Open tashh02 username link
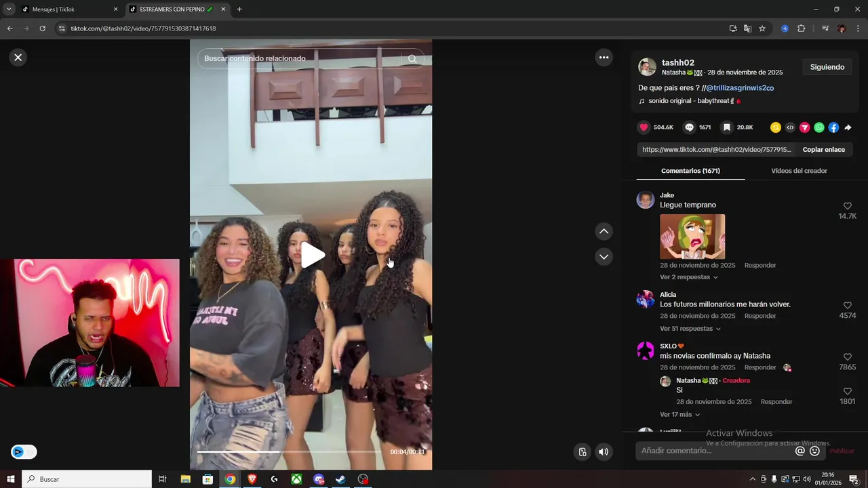This screenshot has height=488, width=868. coord(678,62)
